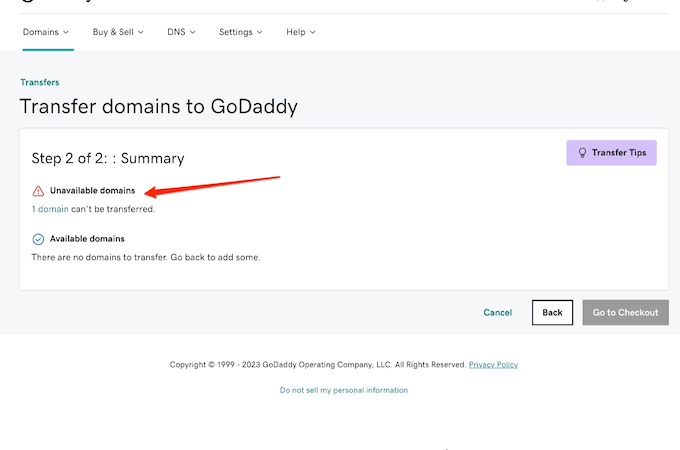Cancel the domain transfer

coord(497,312)
